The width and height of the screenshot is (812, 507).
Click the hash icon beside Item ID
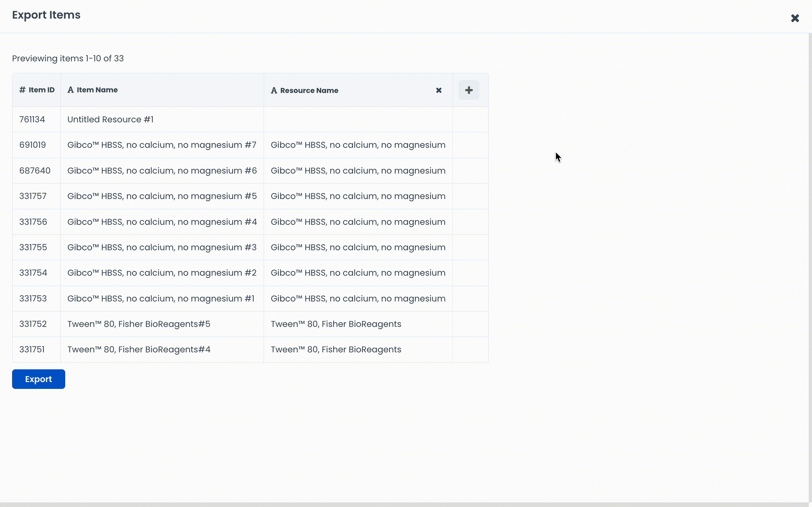pos(22,90)
